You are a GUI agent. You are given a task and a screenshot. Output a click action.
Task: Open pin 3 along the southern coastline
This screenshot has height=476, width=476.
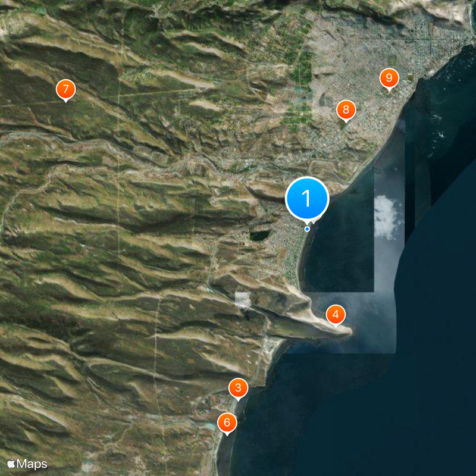coord(237,387)
